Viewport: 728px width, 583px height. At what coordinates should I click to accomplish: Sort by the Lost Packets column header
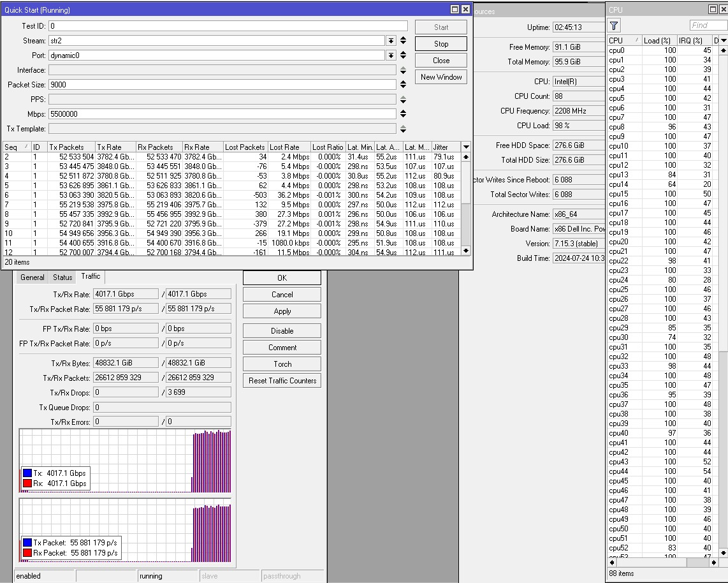click(245, 147)
